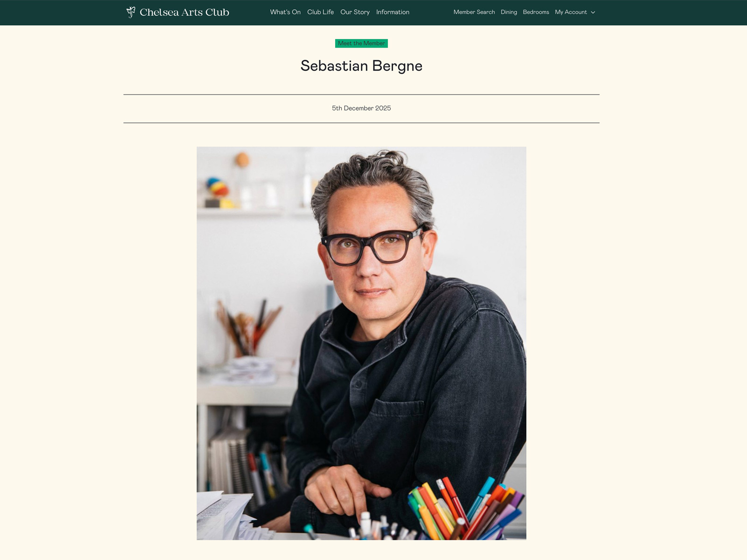Open the Bedrooms link
The width and height of the screenshot is (747, 560).
tap(536, 12)
